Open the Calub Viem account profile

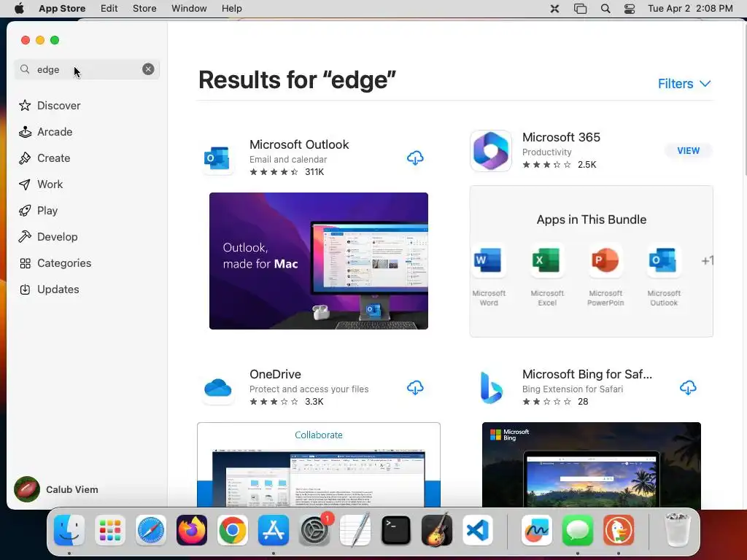tap(56, 489)
